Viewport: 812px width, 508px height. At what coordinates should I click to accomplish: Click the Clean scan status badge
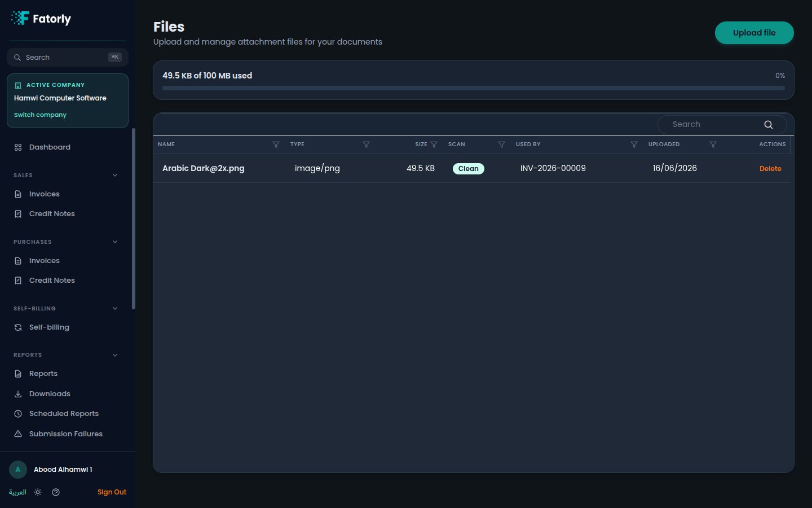pyautogui.click(x=469, y=169)
